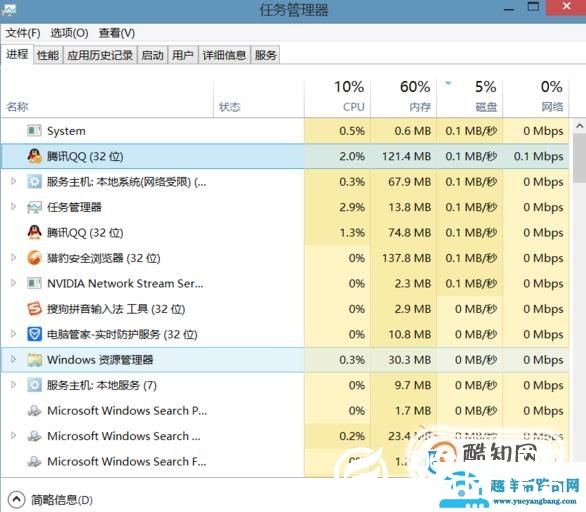Click 简略信息(D) to show fewer details
This screenshot has height=512, width=586.
[62, 500]
